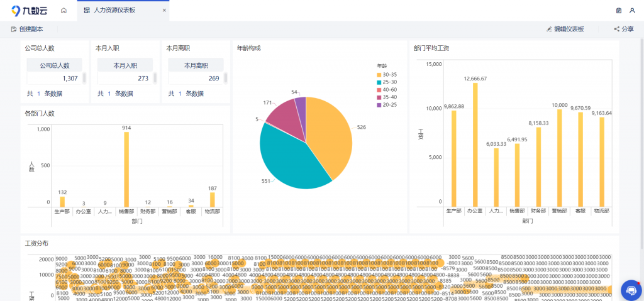Click the 本月入职 table column header

coord(125,65)
